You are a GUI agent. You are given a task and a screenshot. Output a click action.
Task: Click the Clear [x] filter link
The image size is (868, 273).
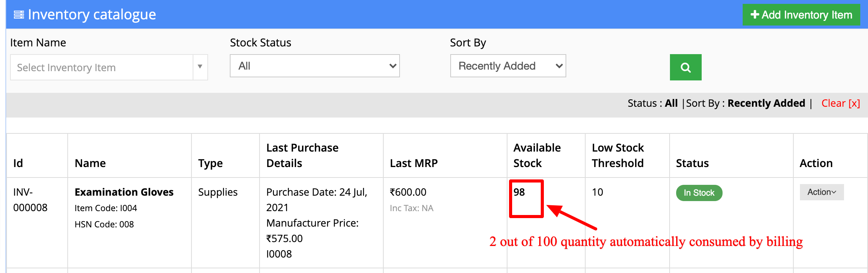[841, 103]
